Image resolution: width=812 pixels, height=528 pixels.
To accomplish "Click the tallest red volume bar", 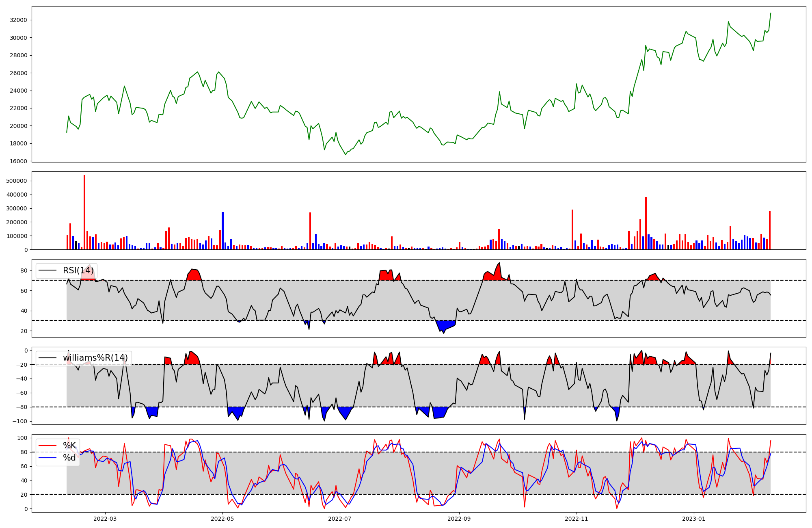I will click(84, 211).
